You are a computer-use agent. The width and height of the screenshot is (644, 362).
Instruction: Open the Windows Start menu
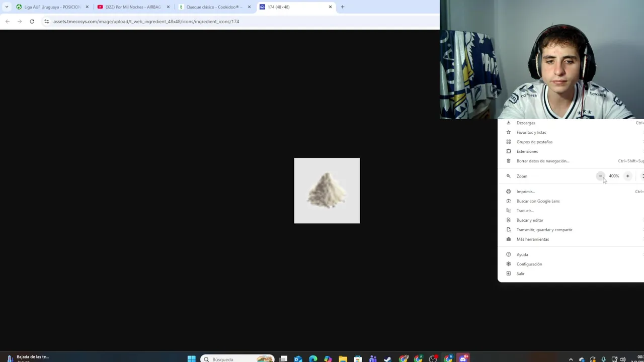point(191,358)
